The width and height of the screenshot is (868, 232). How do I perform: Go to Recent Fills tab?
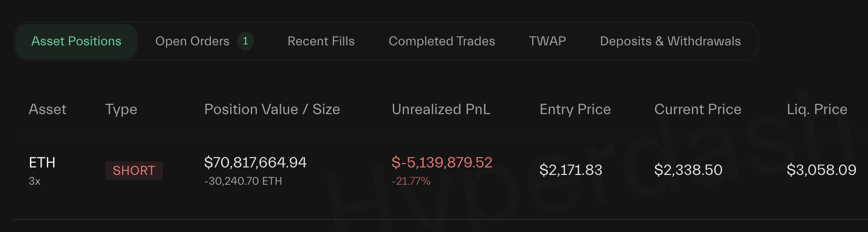tap(321, 41)
